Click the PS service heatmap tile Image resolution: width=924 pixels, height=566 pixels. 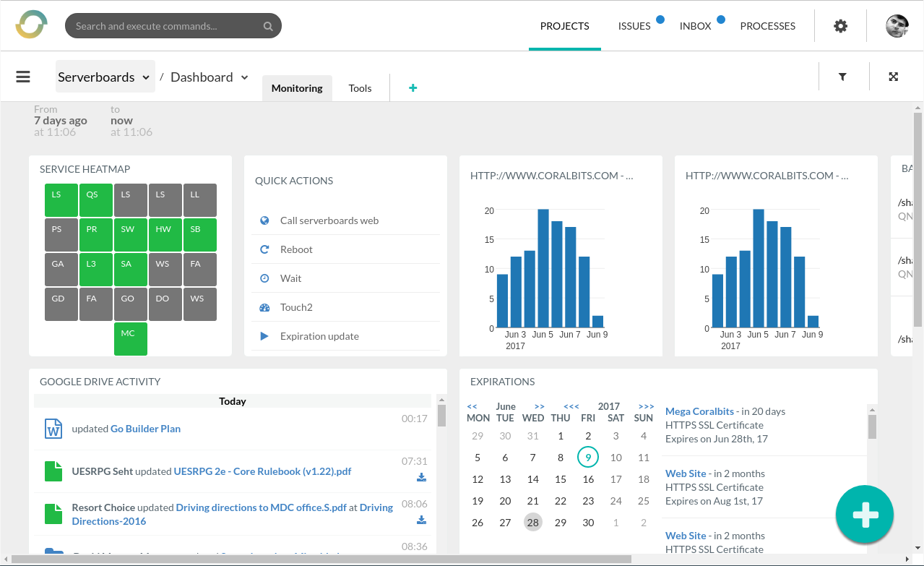(x=61, y=235)
